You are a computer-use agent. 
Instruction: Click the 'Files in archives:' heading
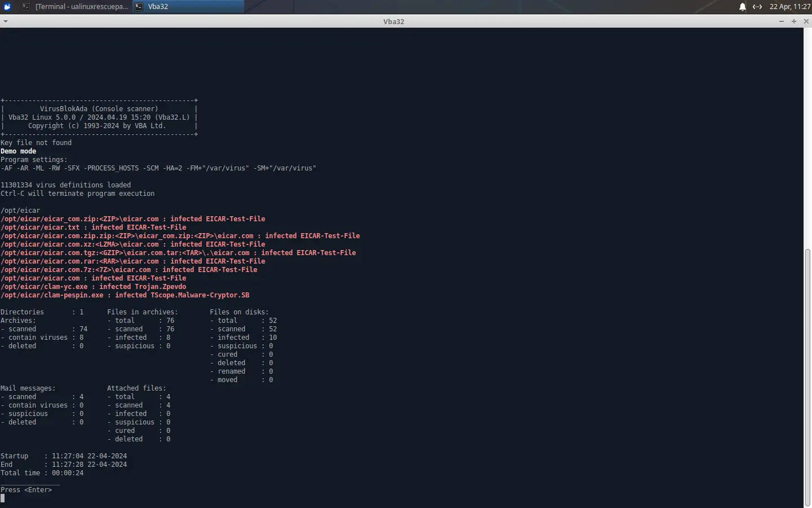coord(143,312)
